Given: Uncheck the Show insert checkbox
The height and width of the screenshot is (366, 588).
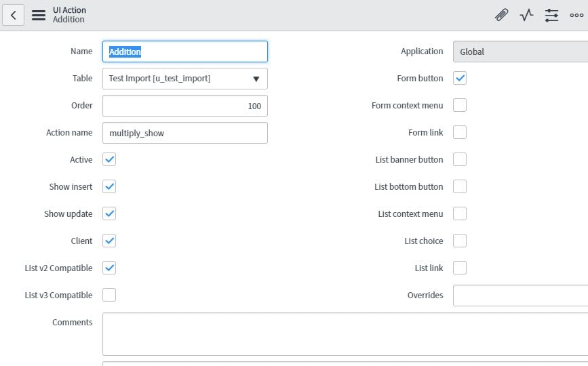Looking at the screenshot, I should [x=109, y=186].
